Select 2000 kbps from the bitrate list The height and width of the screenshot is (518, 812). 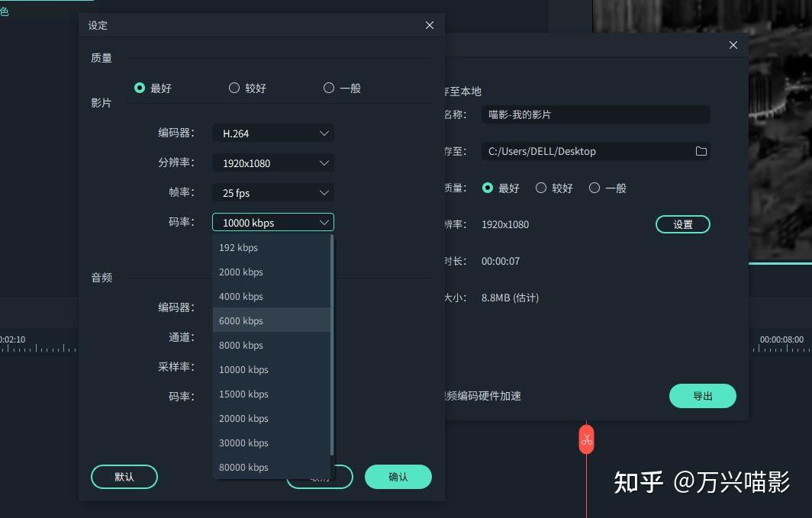point(272,272)
